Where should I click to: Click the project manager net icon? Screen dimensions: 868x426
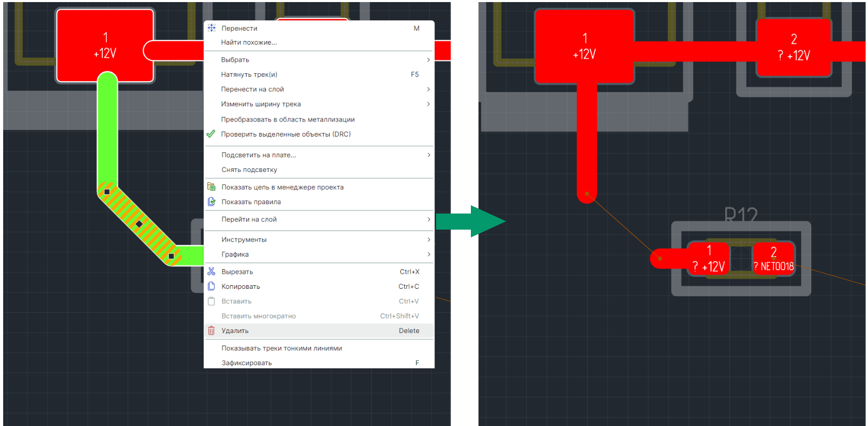click(211, 187)
